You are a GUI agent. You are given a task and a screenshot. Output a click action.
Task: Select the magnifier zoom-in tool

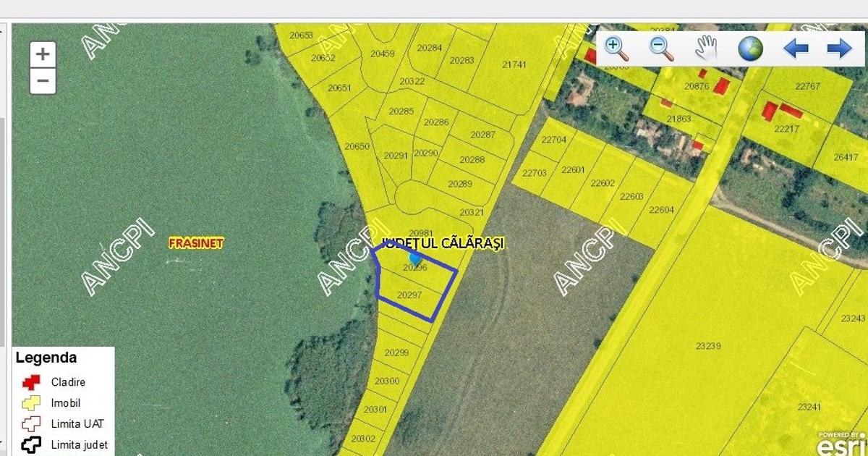point(616,48)
